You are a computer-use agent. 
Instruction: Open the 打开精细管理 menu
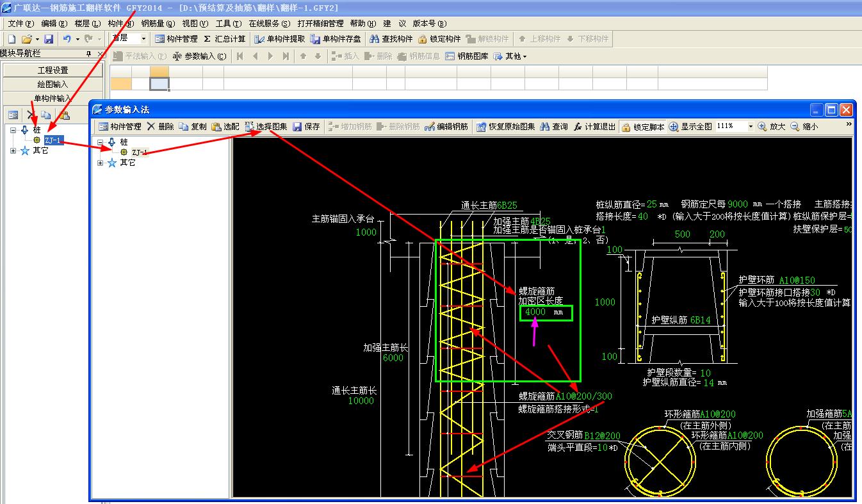coord(320,23)
